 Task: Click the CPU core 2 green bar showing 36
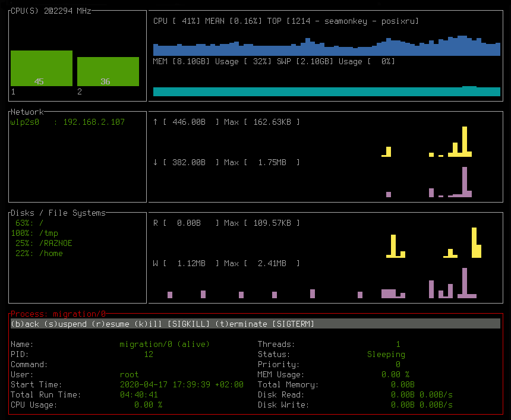point(108,71)
